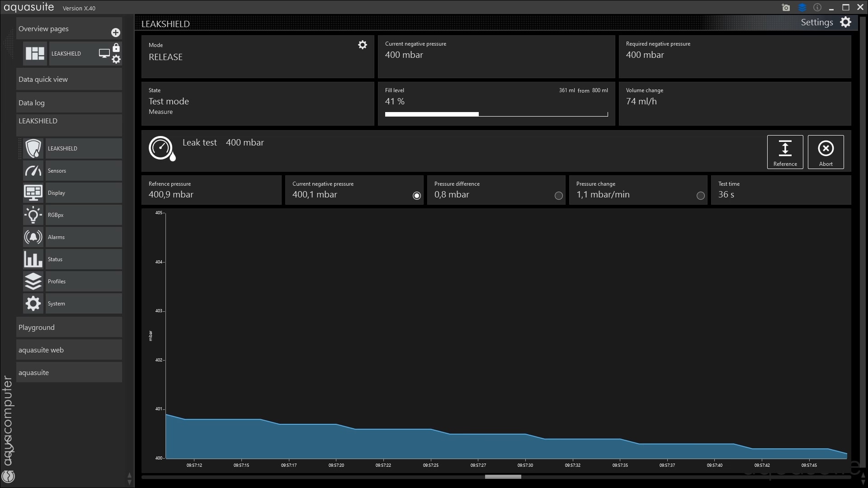Select the Alarms menu entry
This screenshot has width=868, height=488.
click(x=84, y=237)
